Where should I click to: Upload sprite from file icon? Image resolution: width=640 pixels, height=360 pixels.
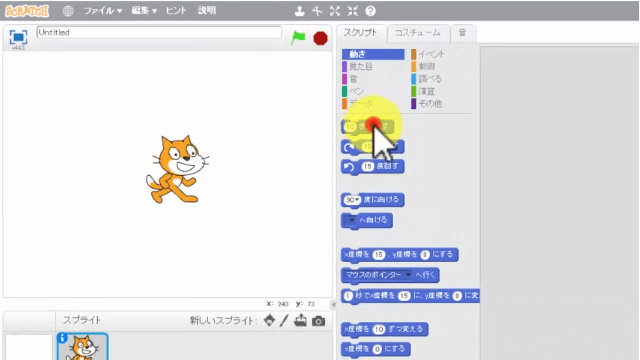coord(300,320)
